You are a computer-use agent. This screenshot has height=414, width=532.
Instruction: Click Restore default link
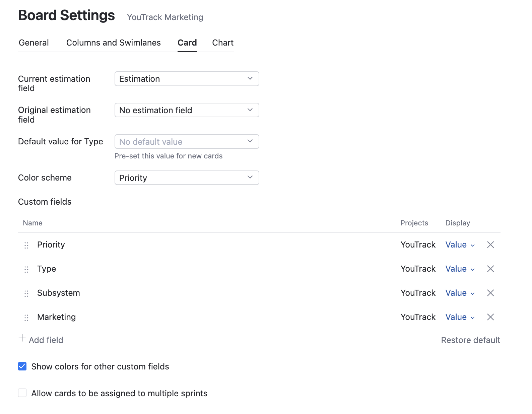tap(470, 340)
